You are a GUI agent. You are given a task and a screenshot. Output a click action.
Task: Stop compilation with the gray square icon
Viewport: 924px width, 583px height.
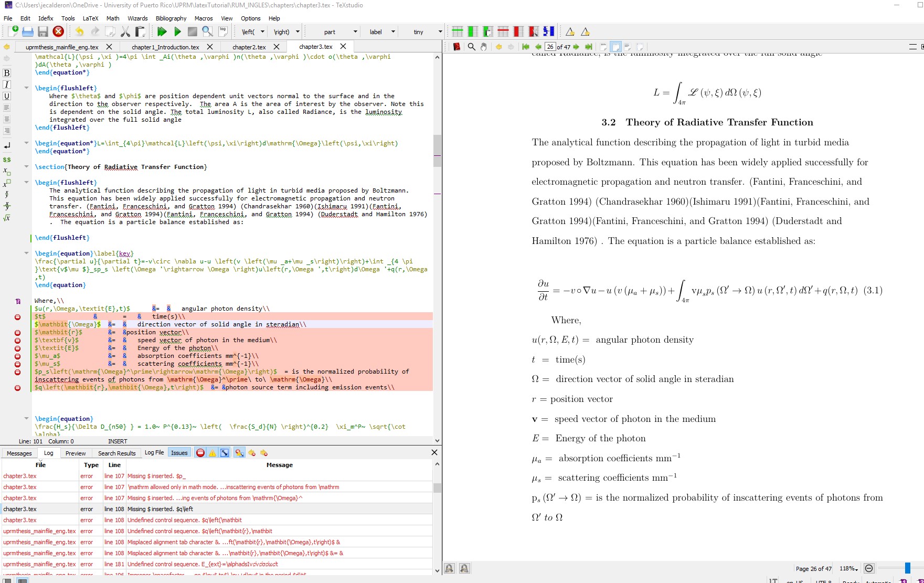tap(193, 31)
